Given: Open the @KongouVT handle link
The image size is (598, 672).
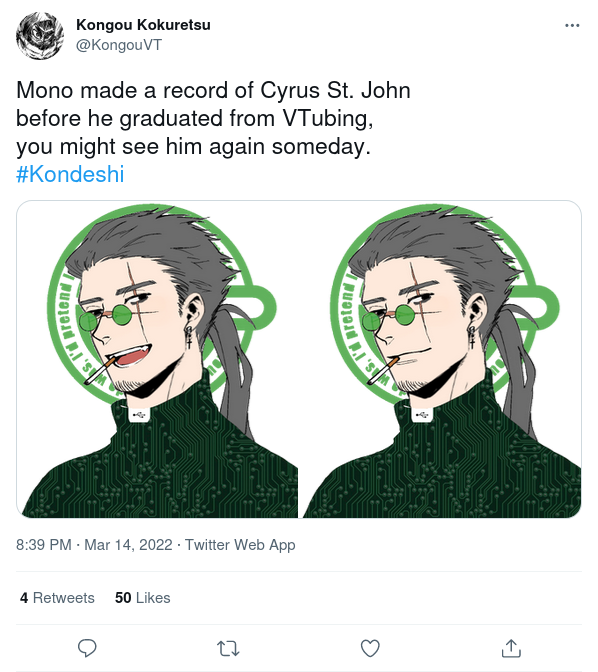Looking at the screenshot, I should 119,45.
